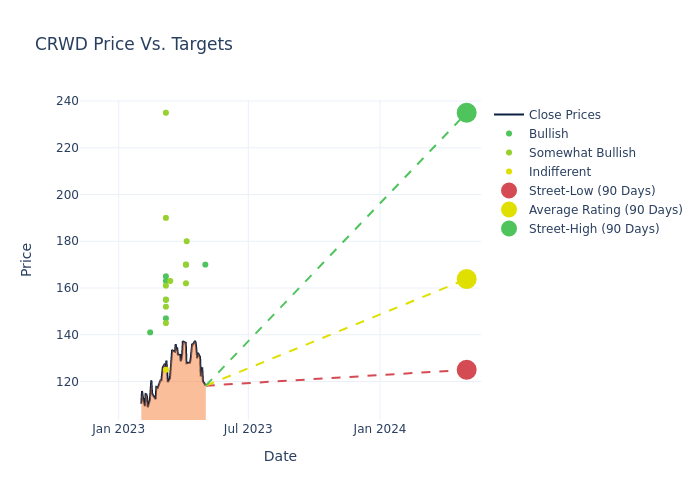The image size is (700, 500).
Task: Hide Street-High (90 Days) via the legend
Action: click(594, 229)
